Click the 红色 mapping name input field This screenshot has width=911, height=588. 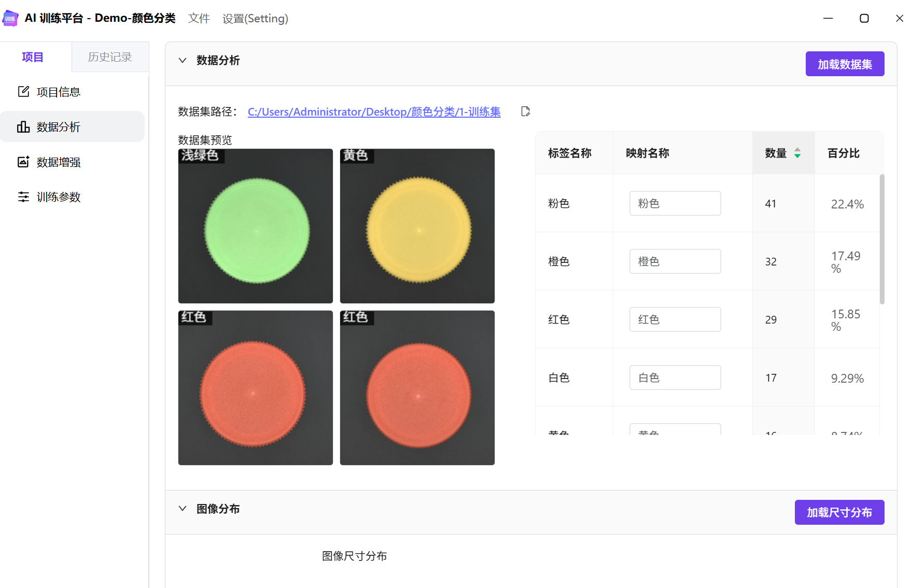point(675,319)
